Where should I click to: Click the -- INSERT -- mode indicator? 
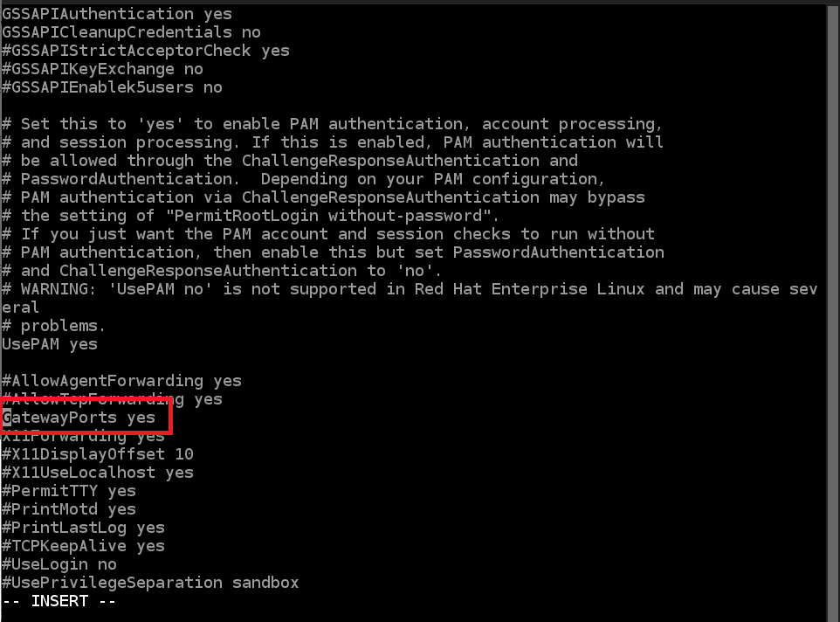tap(59, 601)
